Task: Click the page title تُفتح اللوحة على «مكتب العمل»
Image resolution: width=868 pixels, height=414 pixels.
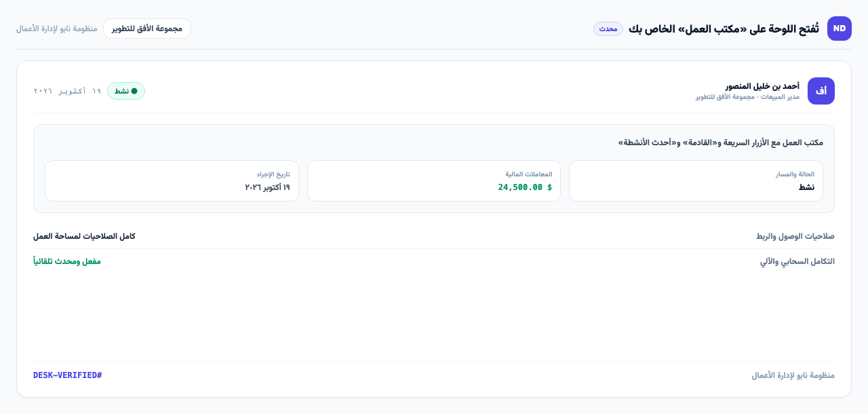Action: [x=724, y=29]
